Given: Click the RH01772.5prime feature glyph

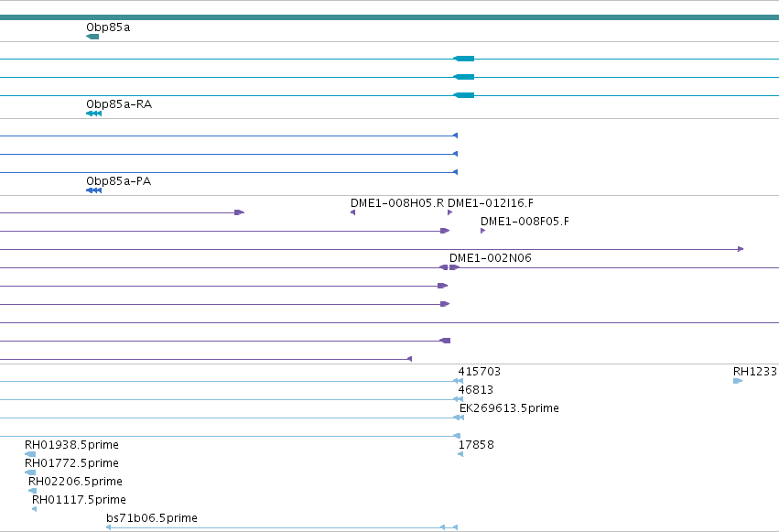Looking at the screenshot, I should 30,472.
